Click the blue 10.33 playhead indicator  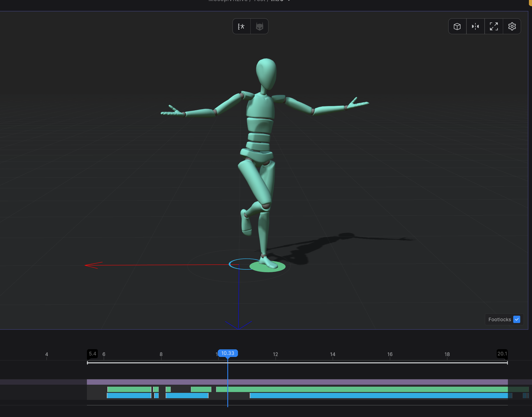coord(228,353)
